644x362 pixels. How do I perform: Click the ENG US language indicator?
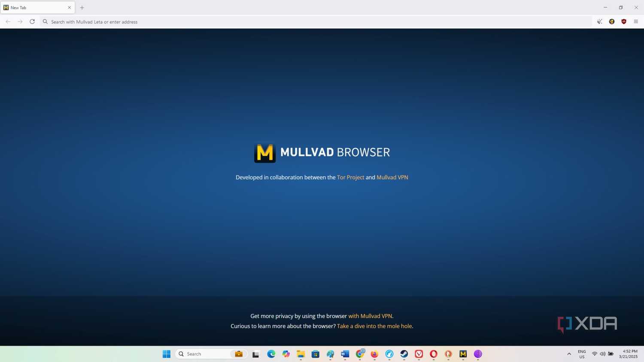pos(582,354)
